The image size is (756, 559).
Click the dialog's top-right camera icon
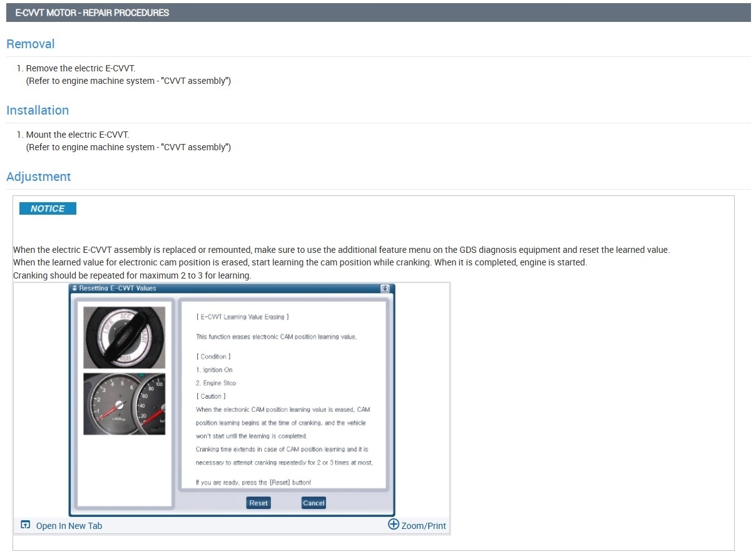point(385,289)
